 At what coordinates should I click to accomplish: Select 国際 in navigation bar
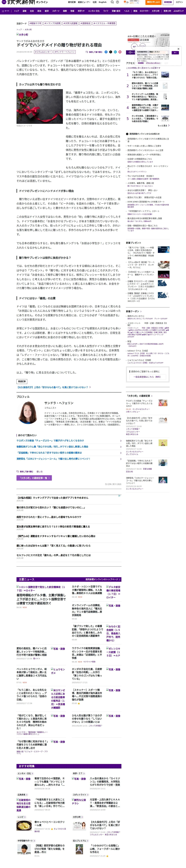coord(65,11)
